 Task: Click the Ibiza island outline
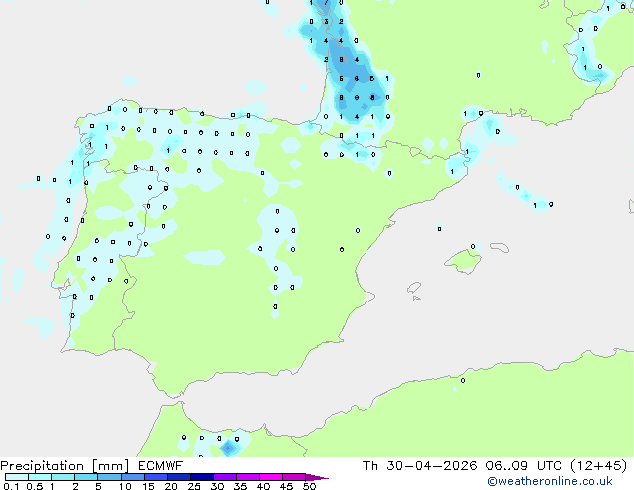[x=414, y=288]
